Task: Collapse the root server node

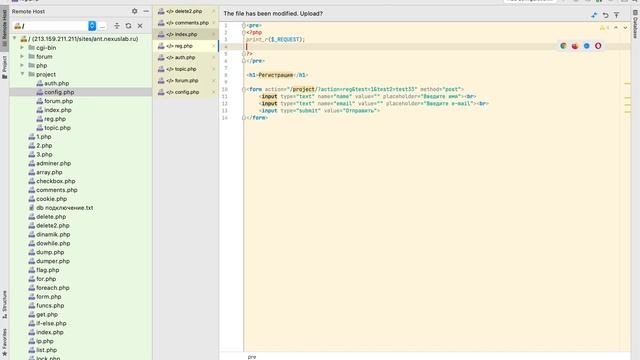Action: click(15, 39)
